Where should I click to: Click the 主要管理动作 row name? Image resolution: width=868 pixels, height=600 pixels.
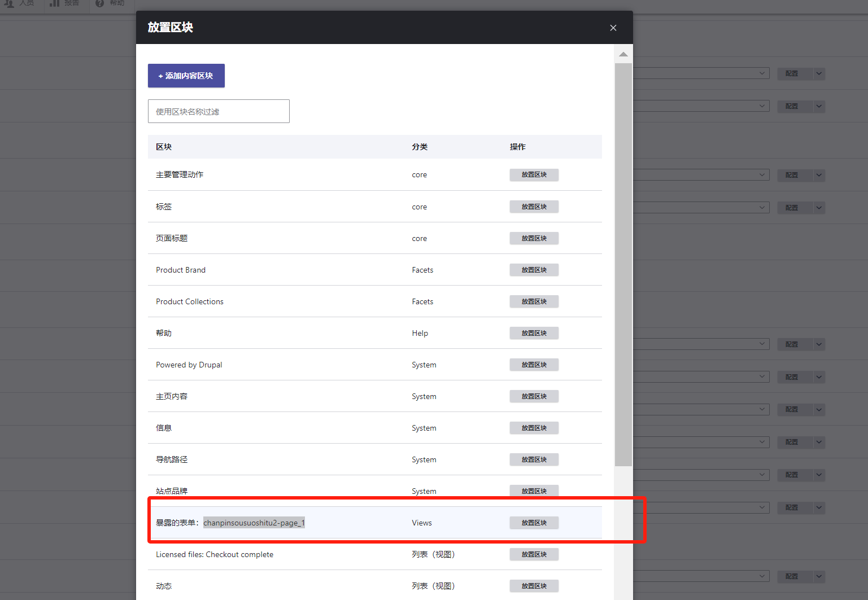pyautogui.click(x=180, y=175)
